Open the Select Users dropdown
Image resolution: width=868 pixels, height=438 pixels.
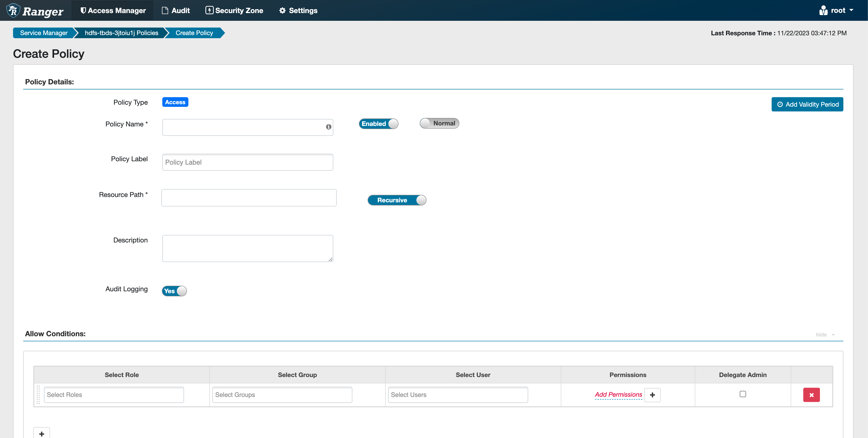tap(458, 395)
